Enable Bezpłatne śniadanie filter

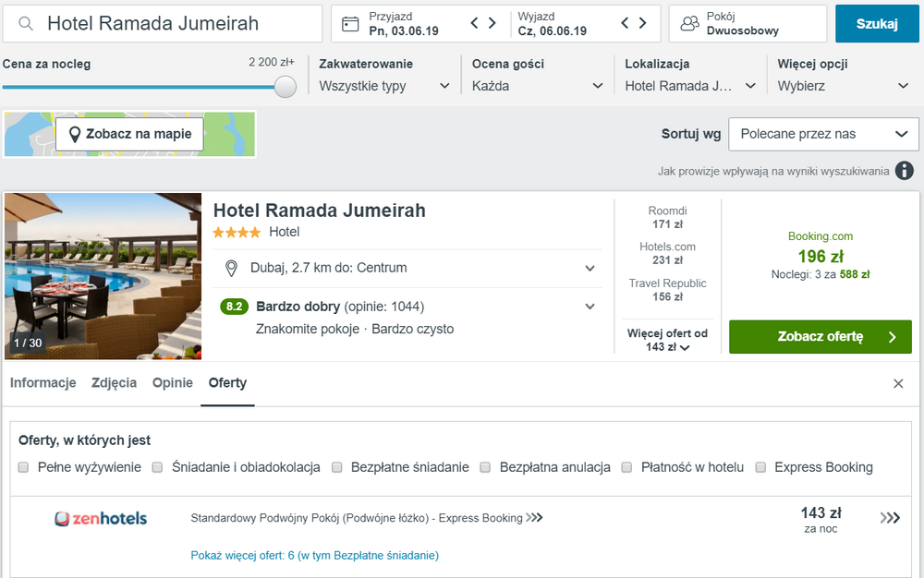[337, 467]
